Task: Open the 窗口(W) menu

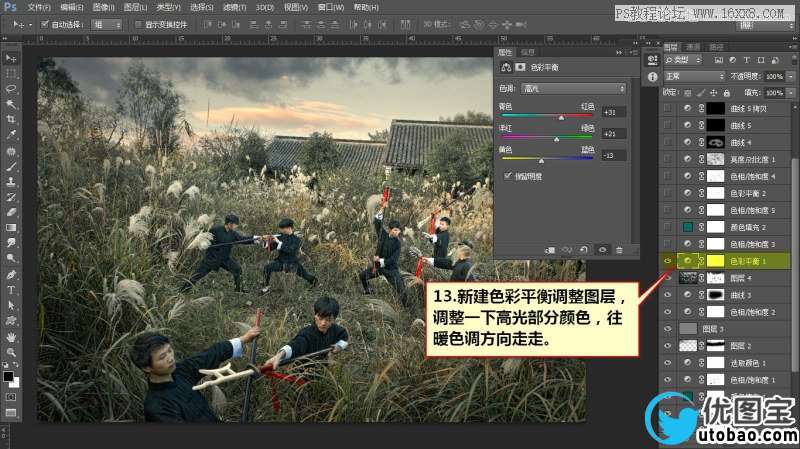Action: pyautogui.click(x=331, y=7)
